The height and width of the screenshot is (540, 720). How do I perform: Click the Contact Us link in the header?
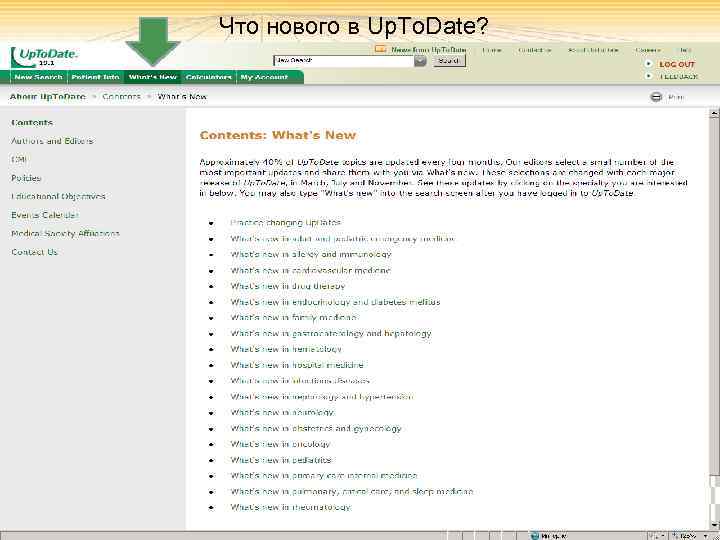535,50
